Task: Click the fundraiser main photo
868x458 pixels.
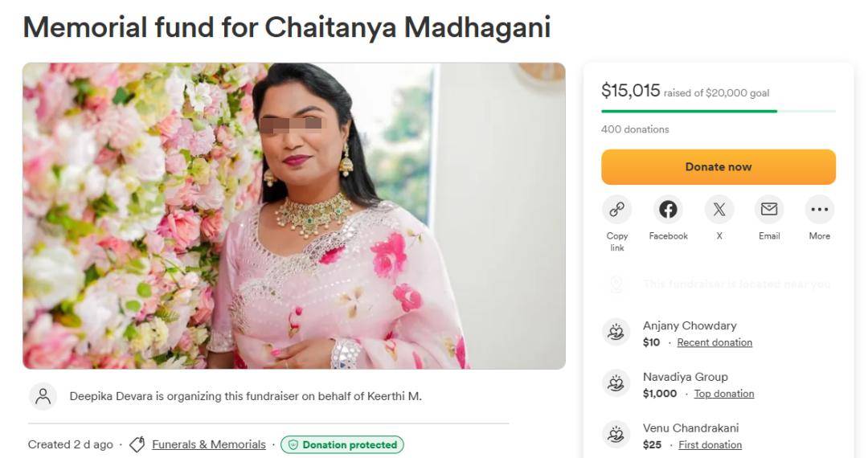Action: [293, 215]
